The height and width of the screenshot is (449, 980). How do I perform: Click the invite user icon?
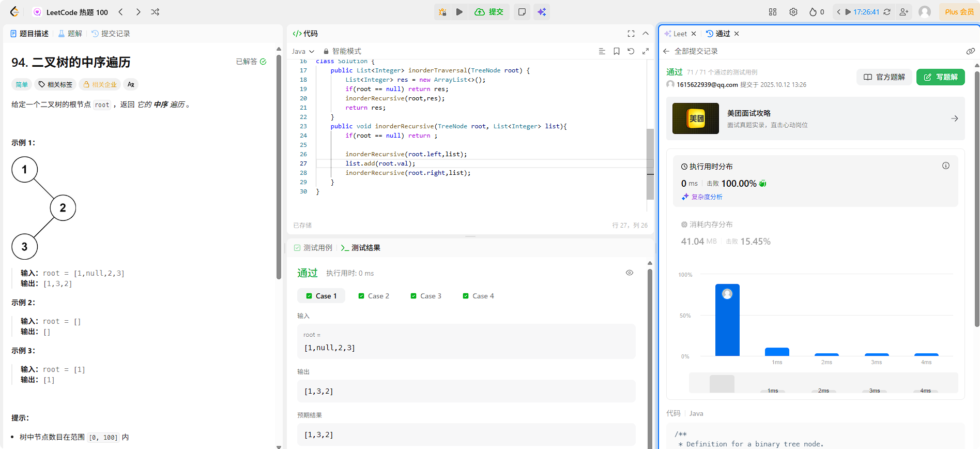point(904,12)
